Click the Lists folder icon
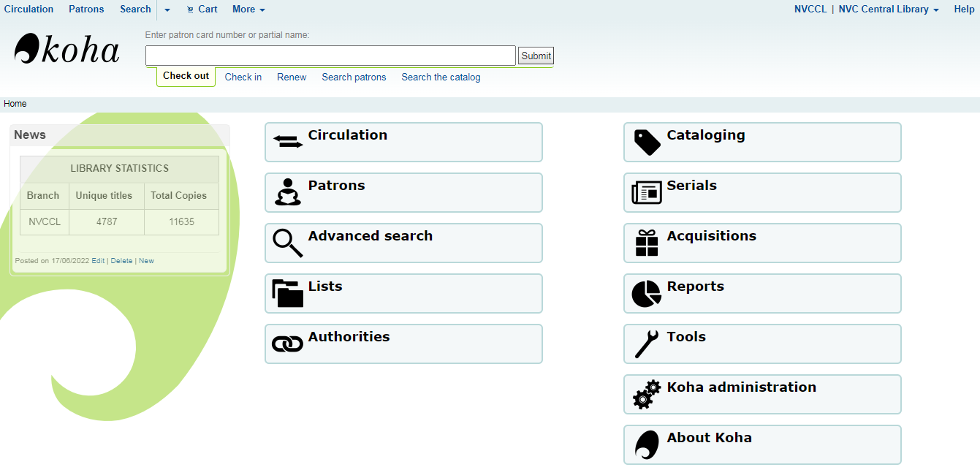 (287, 293)
